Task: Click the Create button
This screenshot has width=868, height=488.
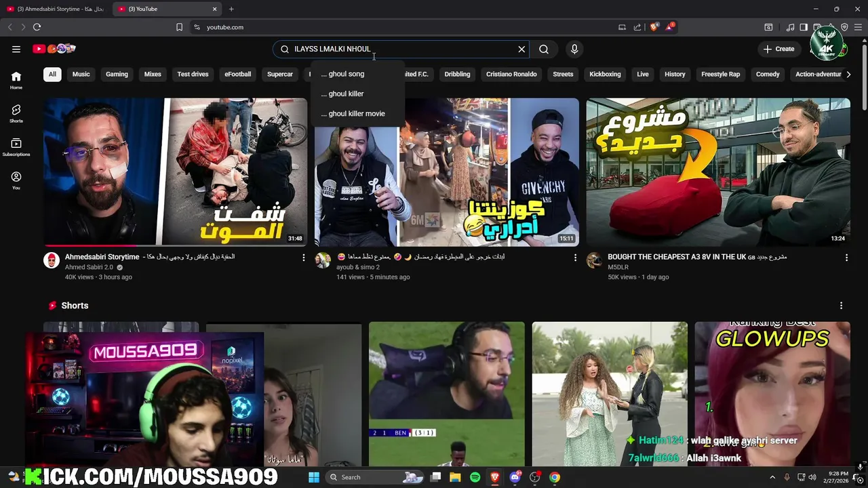Action: [778, 49]
